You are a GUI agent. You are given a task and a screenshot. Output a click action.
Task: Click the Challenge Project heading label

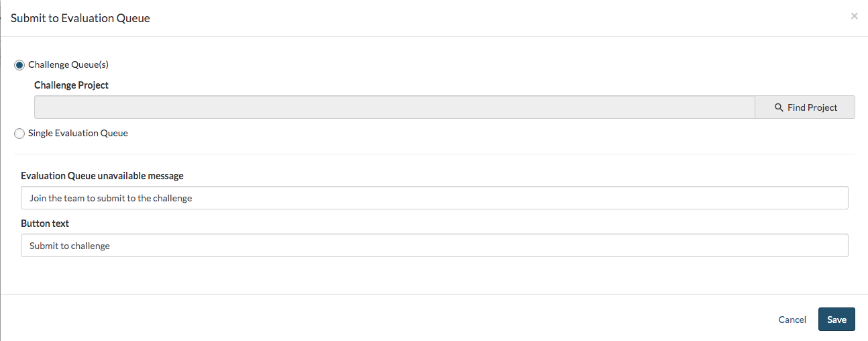pyautogui.click(x=71, y=85)
